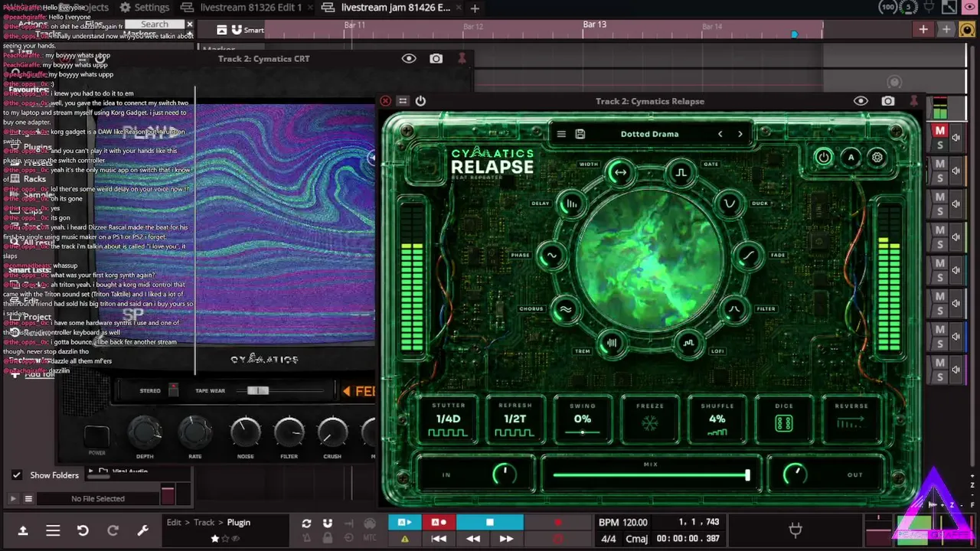Toggle the Chorus effect in Relapse
Viewport: 980px width, 551px height.
[565, 309]
